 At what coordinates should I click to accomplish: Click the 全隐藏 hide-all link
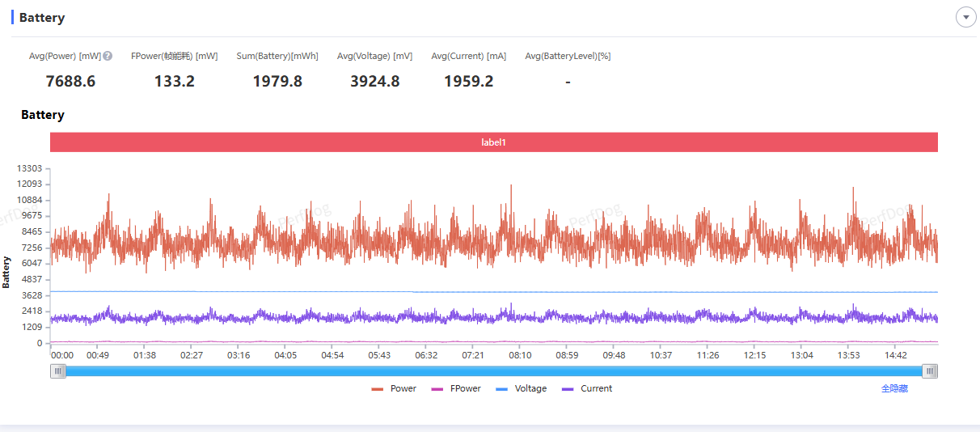point(894,389)
